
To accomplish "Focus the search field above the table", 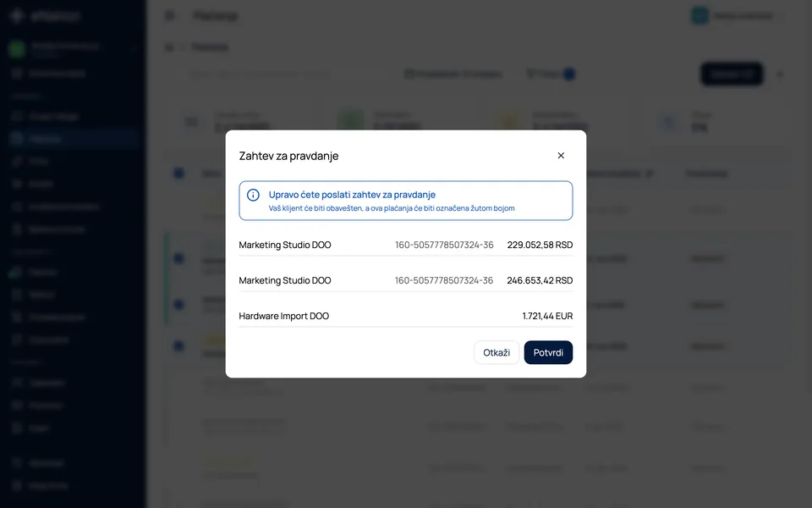I will (x=259, y=75).
